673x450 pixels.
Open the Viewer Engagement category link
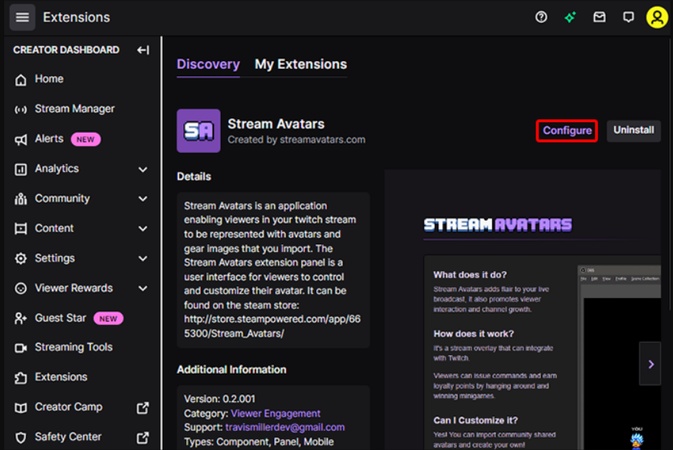(276, 414)
